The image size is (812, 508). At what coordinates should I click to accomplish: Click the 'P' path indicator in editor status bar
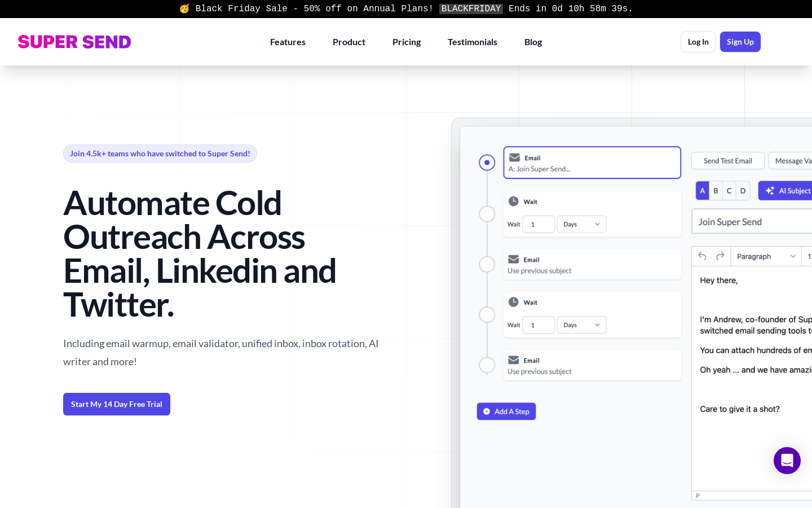[x=698, y=496]
